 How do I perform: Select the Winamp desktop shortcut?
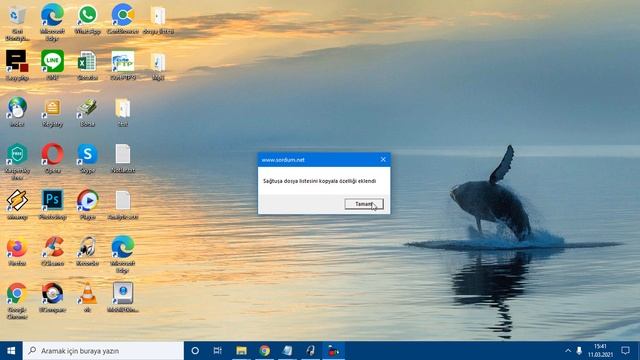(x=17, y=205)
